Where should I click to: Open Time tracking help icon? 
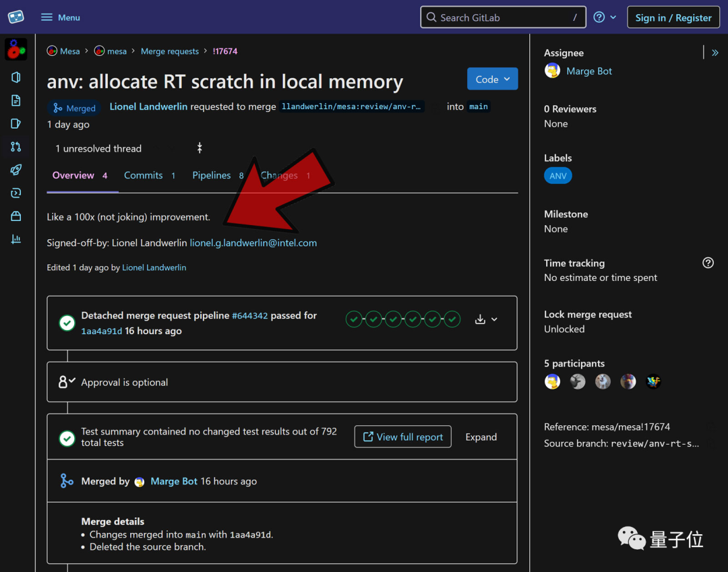(708, 263)
